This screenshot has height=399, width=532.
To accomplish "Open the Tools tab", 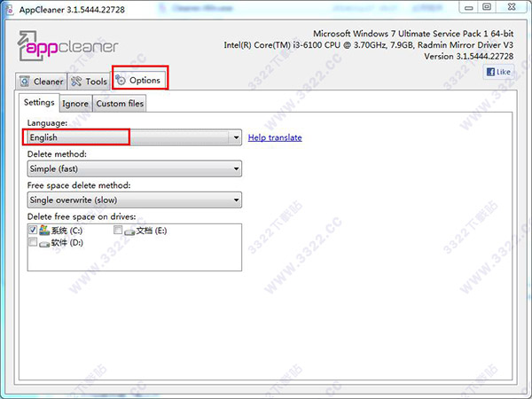I will click(x=90, y=82).
